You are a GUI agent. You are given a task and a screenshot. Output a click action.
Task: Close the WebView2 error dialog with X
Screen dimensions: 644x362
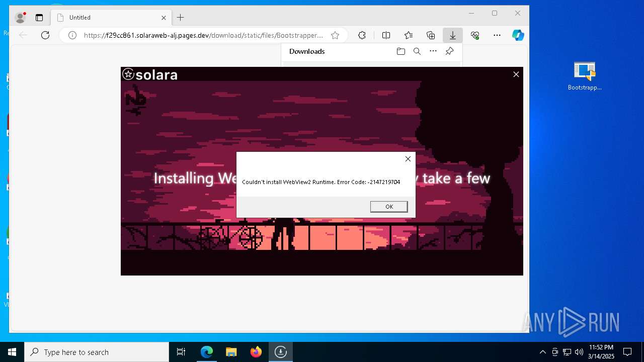click(408, 159)
